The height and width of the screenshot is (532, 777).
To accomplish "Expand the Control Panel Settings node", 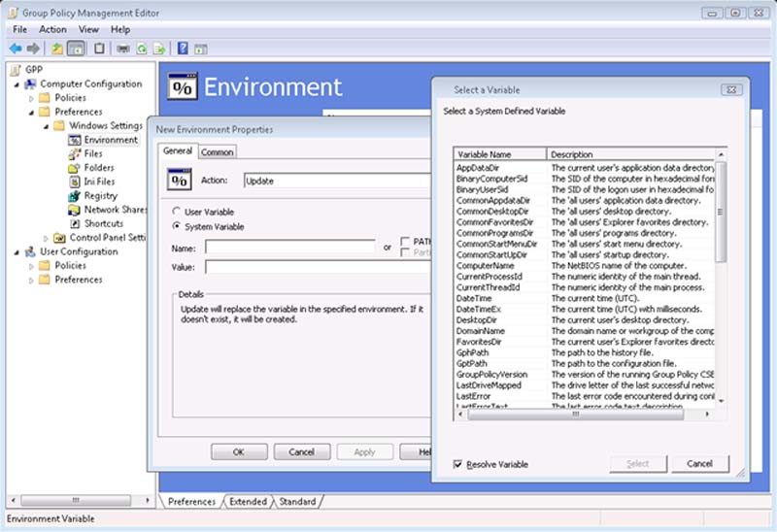I will point(46,238).
